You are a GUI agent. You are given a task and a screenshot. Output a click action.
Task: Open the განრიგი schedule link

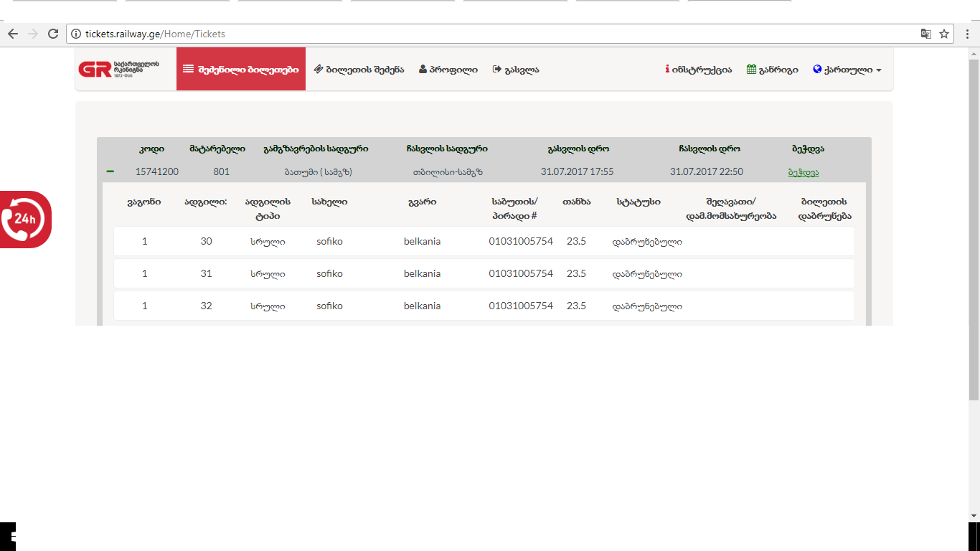(x=772, y=70)
